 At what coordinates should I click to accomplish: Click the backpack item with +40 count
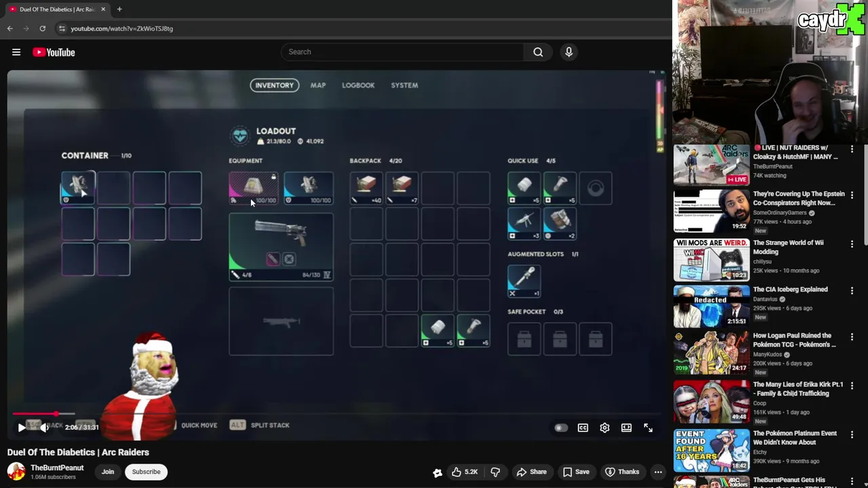tap(366, 188)
